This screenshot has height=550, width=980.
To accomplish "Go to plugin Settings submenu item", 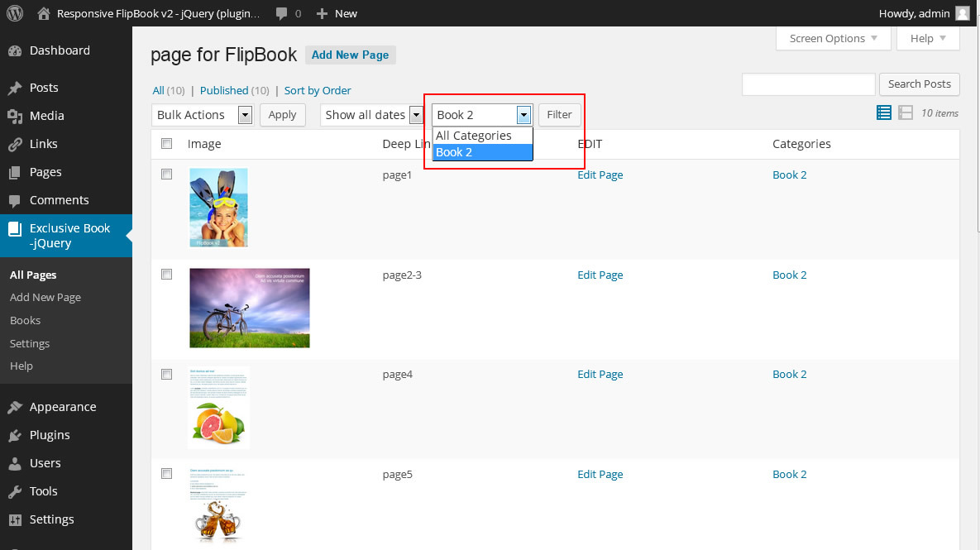I will coord(30,344).
